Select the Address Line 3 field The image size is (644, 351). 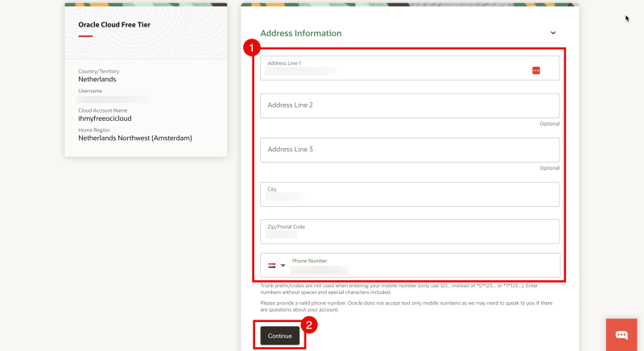click(x=409, y=150)
